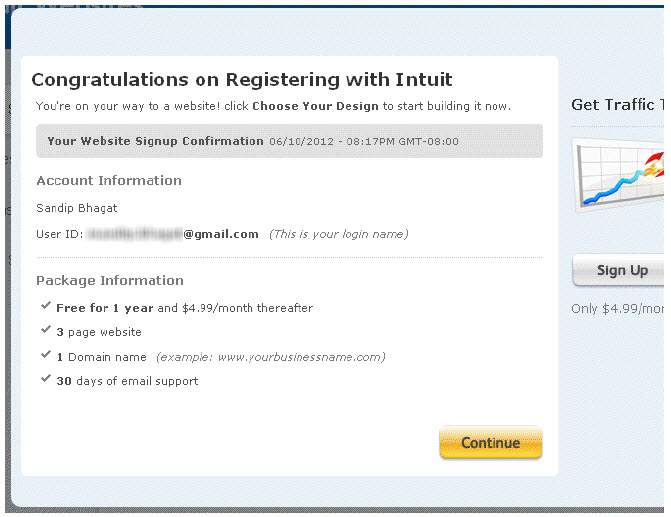Click the $4.99/month thereafter text
The image size is (671, 517).
(247, 308)
